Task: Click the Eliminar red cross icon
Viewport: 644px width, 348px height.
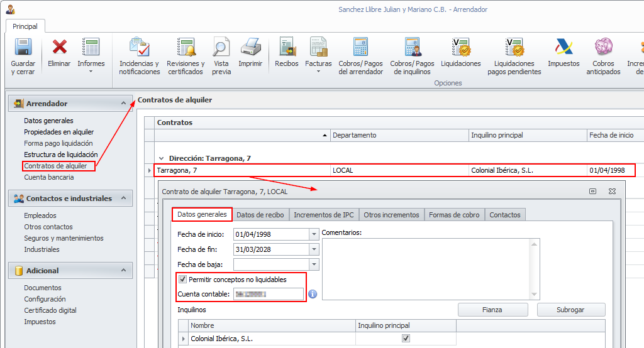Action: click(59, 46)
